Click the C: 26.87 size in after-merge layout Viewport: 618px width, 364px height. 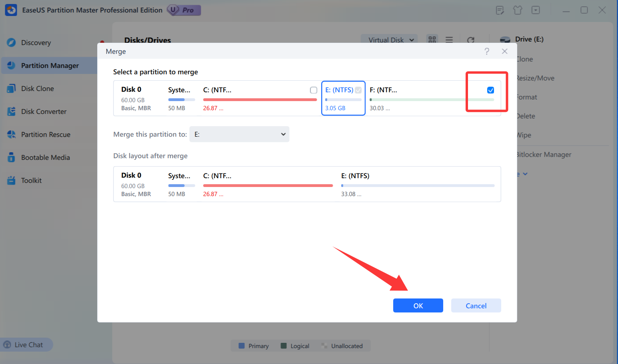(x=213, y=194)
